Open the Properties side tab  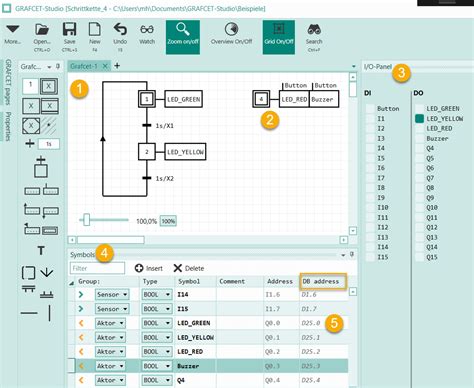[x=8, y=126]
